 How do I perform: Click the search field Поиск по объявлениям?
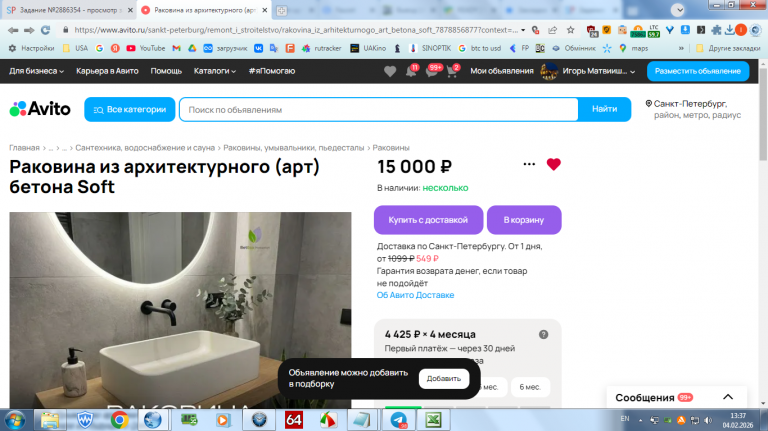[379, 110]
